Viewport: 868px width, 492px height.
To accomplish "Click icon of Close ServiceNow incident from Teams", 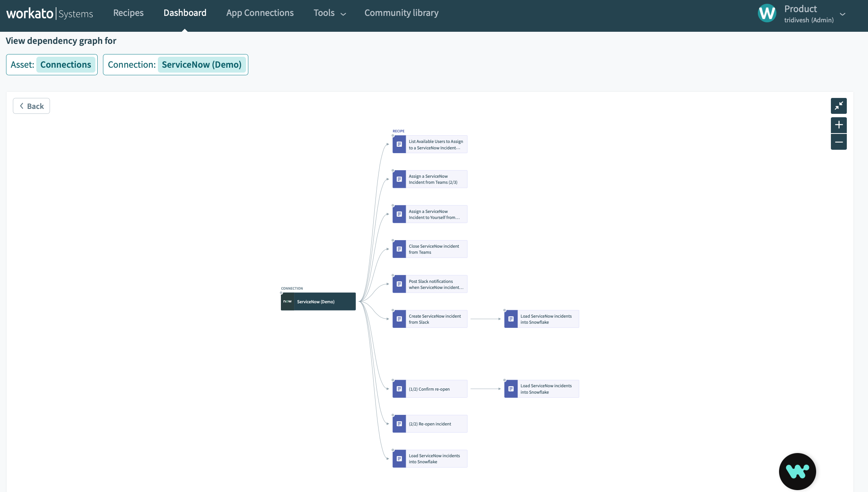I will pos(399,249).
